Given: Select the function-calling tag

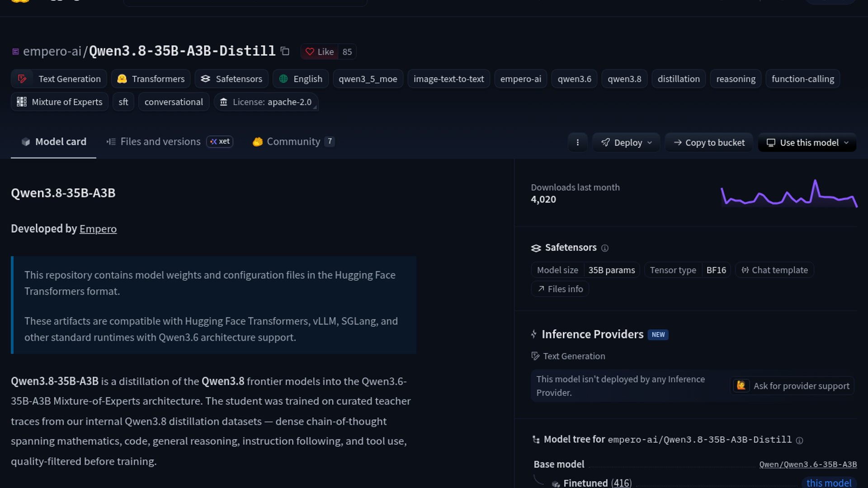Looking at the screenshot, I should click(802, 79).
